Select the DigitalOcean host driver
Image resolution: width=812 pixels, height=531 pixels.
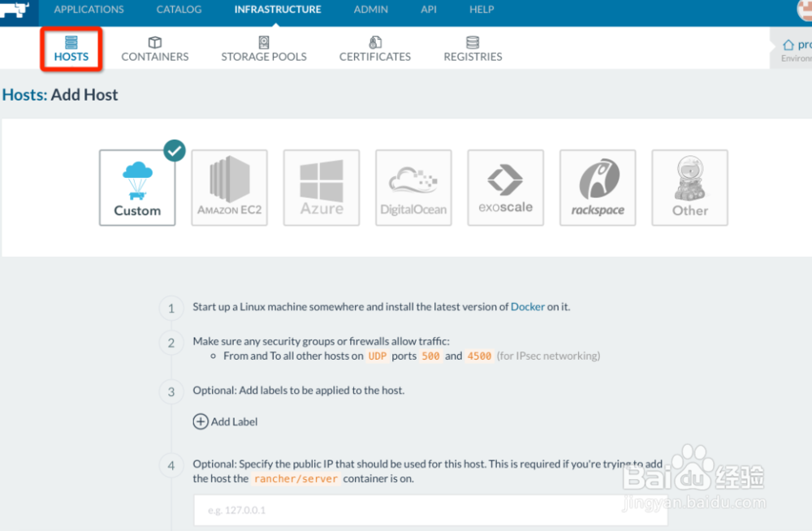coord(413,188)
